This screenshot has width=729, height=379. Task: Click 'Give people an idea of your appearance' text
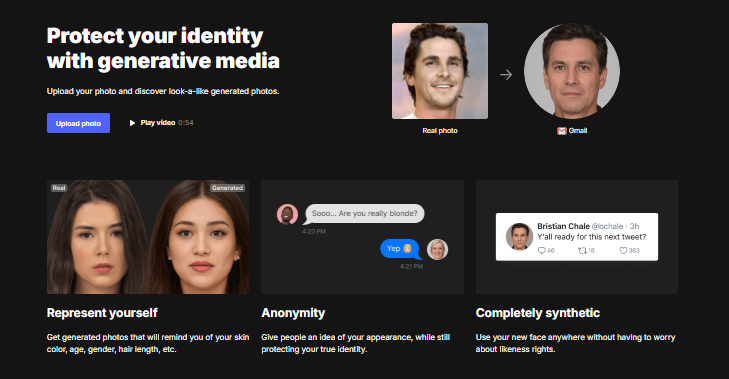point(356,343)
